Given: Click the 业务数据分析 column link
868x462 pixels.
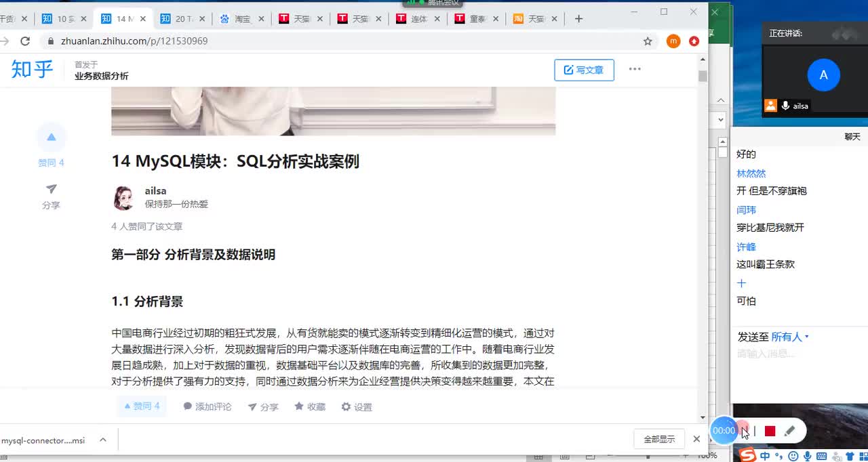Looking at the screenshot, I should (102, 76).
